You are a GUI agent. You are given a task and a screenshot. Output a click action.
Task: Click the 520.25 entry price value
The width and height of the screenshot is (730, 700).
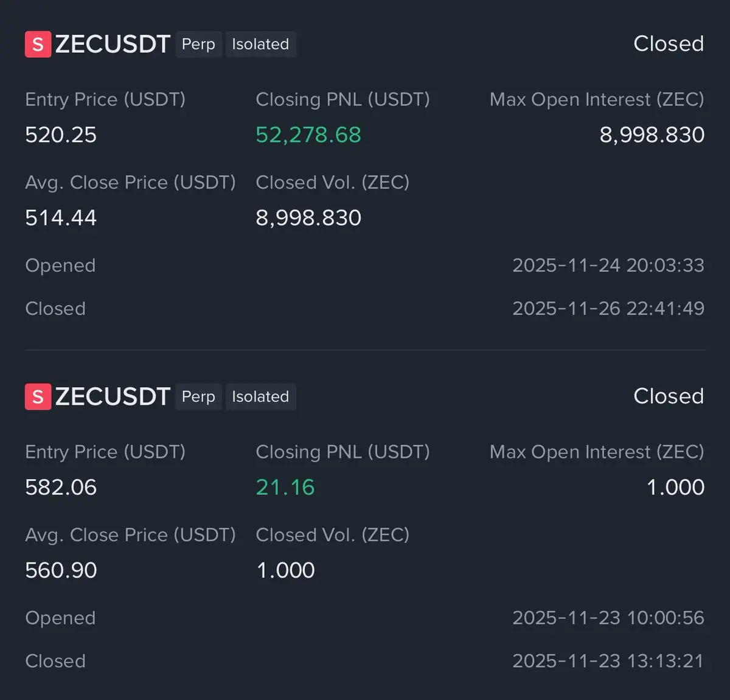(x=61, y=135)
